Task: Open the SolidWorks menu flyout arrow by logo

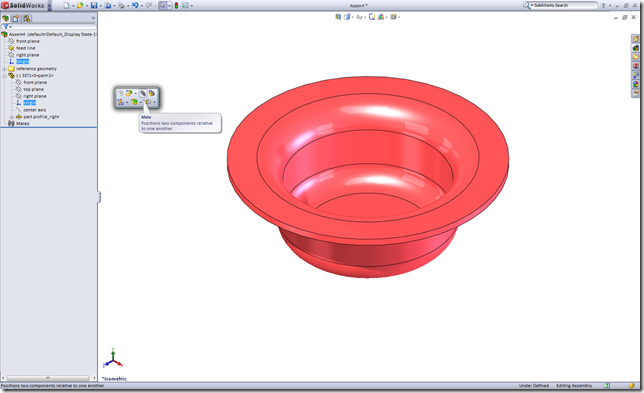Action: (49, 6)
